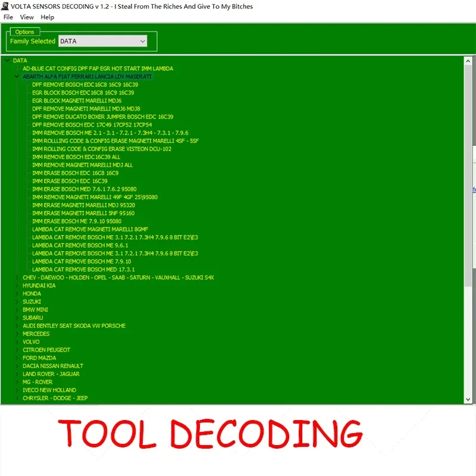
Task: Select IMM REMOVE MAGNETI MARELLI 49F 4GF
Action: pos(95,198)
